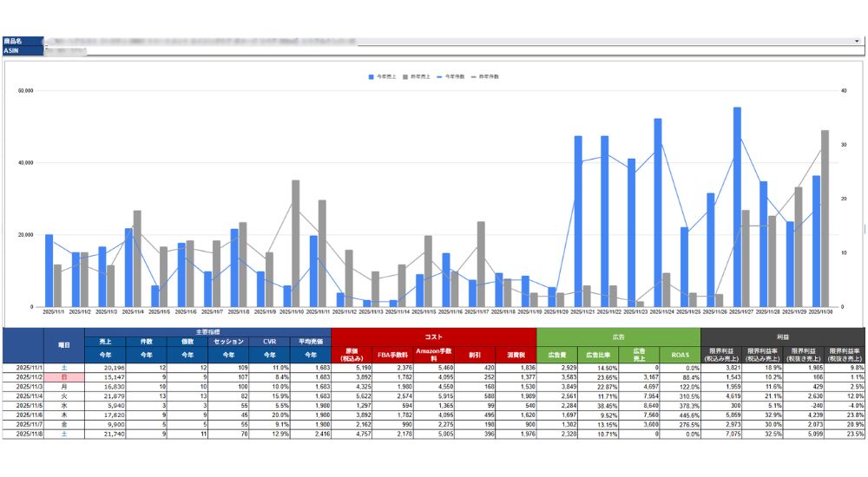Select the 2025/11/1 date row cell
868x477 pixels.
(x=22, y=368)
